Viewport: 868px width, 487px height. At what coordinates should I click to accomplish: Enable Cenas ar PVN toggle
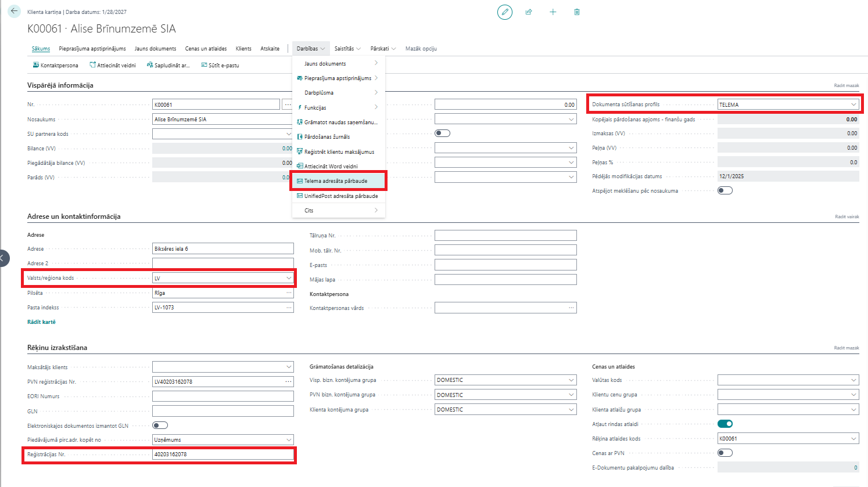[x=724, y=453]
